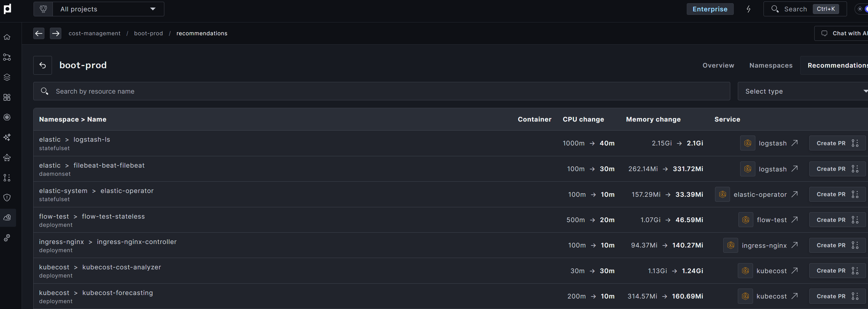This screenshot has width=868, height=309.
Task: Click the 46.59Mi memory value
Action: pyautogui.click(x=689, y=220)
